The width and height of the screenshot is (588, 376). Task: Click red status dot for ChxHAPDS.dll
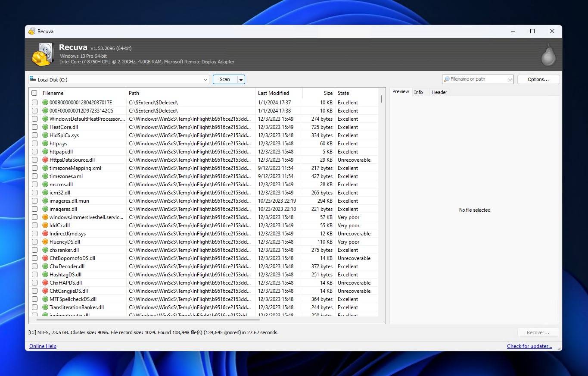pyautogui.click(x=45, y=283)
